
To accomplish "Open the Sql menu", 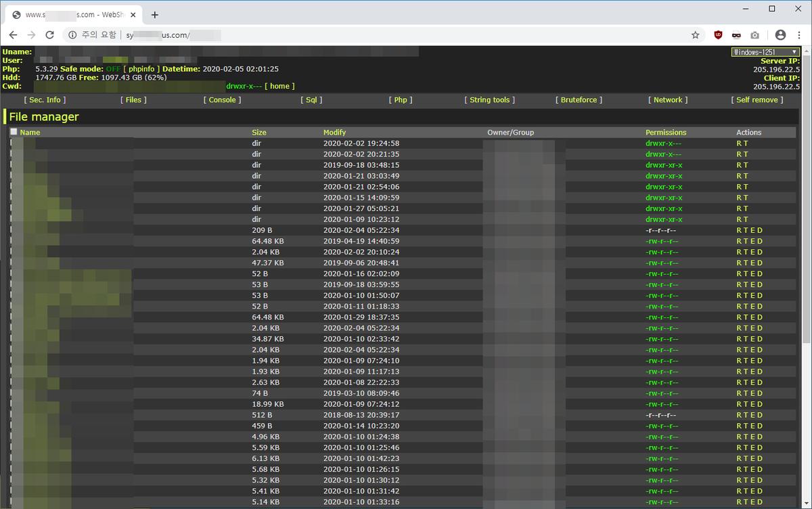I will (311, 99).
